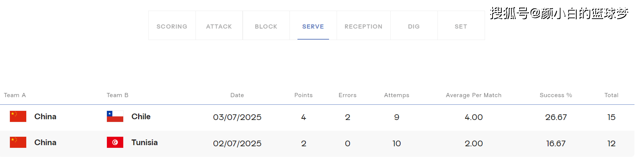Sort by the Points column header
The width and height of the screenshot is (644, 168).
click(304, 95)
